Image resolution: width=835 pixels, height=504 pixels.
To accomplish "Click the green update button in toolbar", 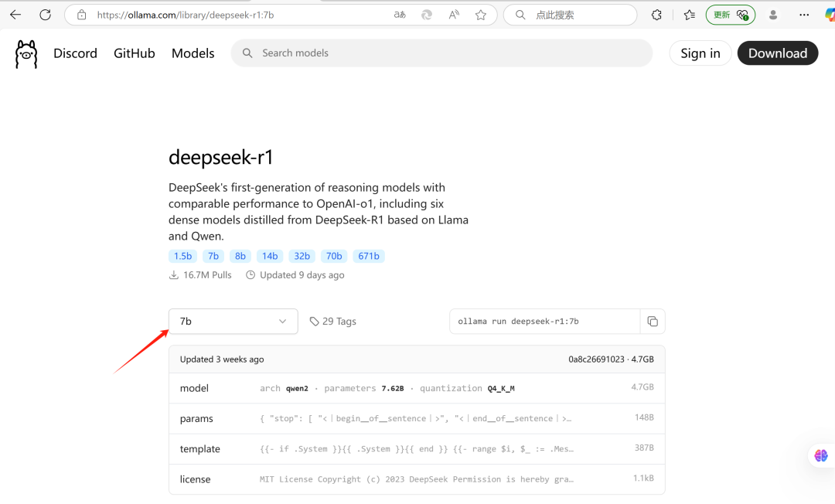I will (731, 15).
